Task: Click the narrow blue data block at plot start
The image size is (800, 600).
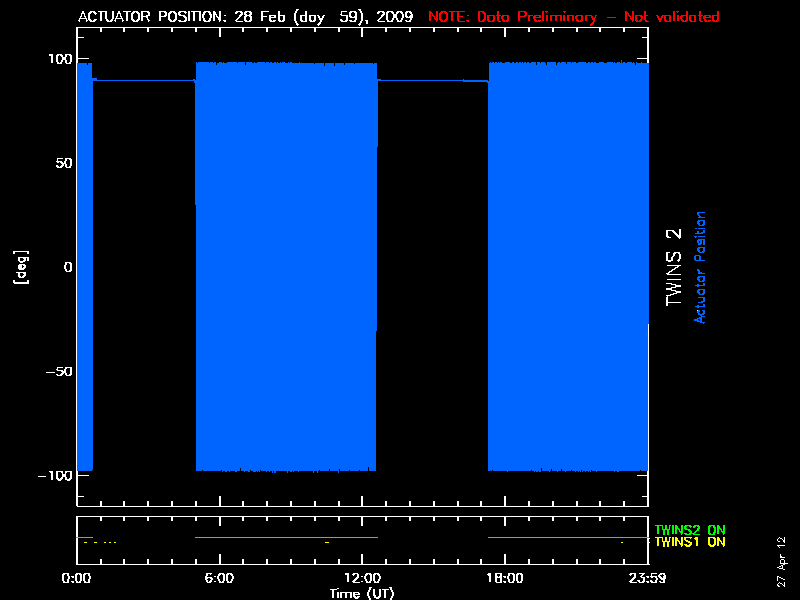Action: (84, 267)
